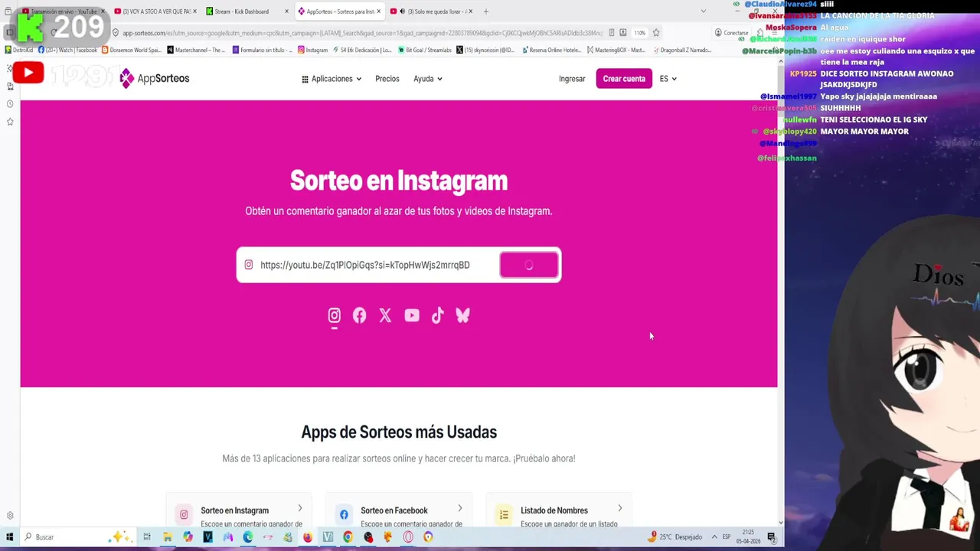Show hidden system tray icons

coord(714,537)
